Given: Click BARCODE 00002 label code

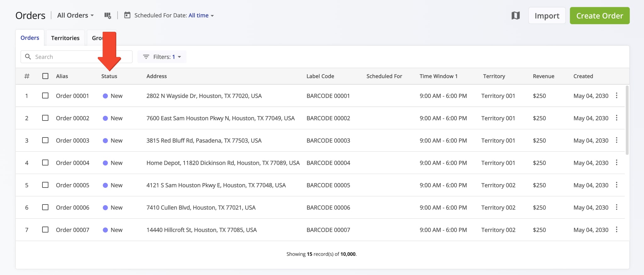Looking at the screenshot, I should (x=328, y=118).
